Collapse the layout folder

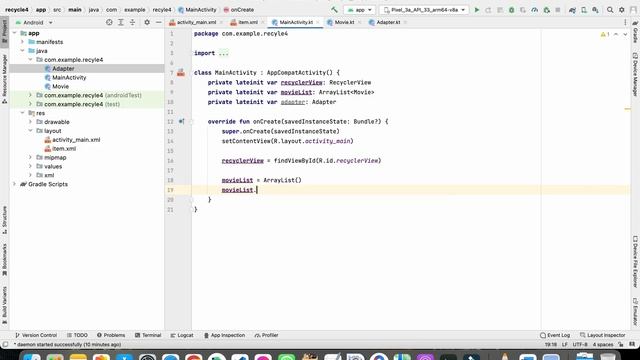tap(30, 131)
